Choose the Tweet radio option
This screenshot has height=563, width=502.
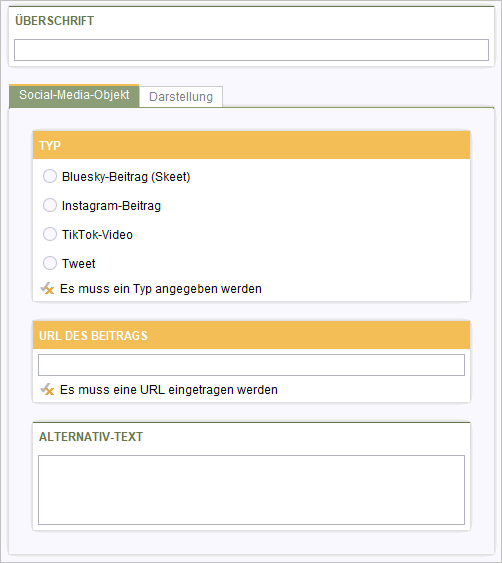pos(50,263)
